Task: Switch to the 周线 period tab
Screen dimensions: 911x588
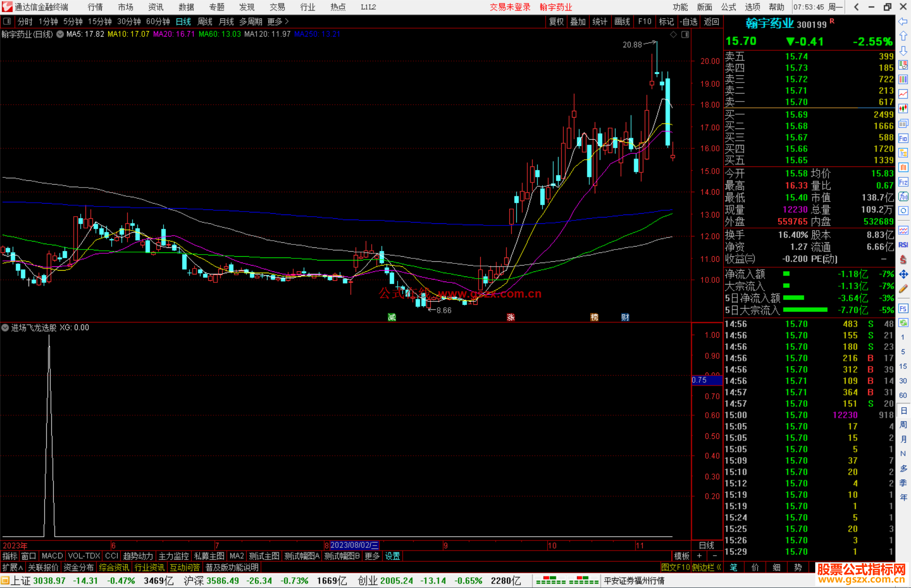Action: pyautogui.click(x=205, y=21)
